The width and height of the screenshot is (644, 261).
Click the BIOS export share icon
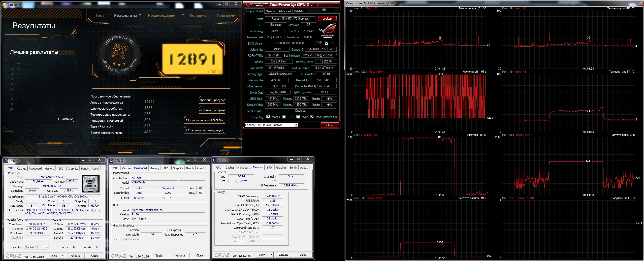319,43
